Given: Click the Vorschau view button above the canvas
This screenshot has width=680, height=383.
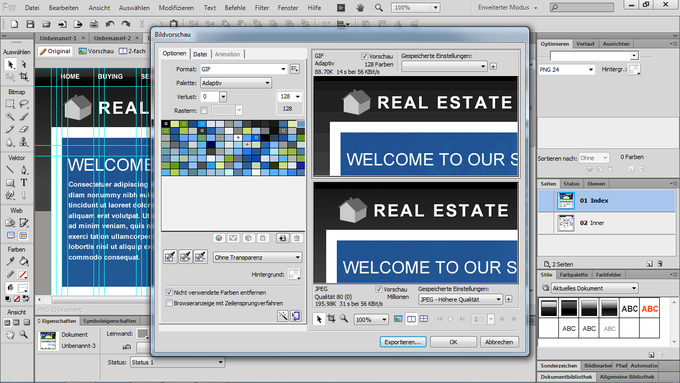Looking at the screenshot, I should point(96,51).
